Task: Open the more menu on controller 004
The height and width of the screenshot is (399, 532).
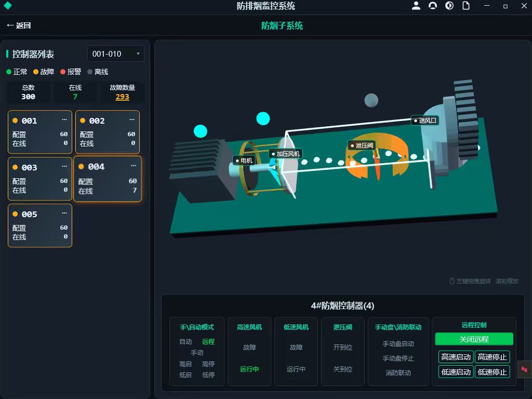Action: 134,166
